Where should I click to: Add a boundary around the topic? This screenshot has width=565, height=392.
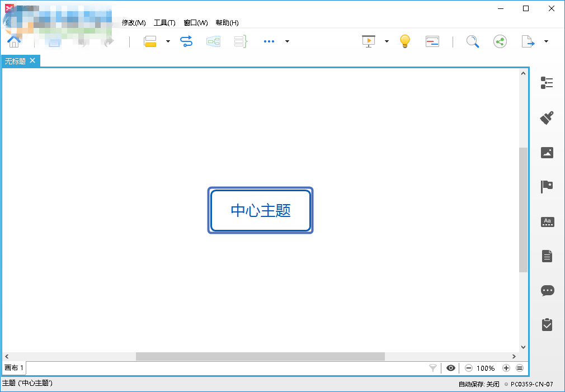click(x=213, y=41)
